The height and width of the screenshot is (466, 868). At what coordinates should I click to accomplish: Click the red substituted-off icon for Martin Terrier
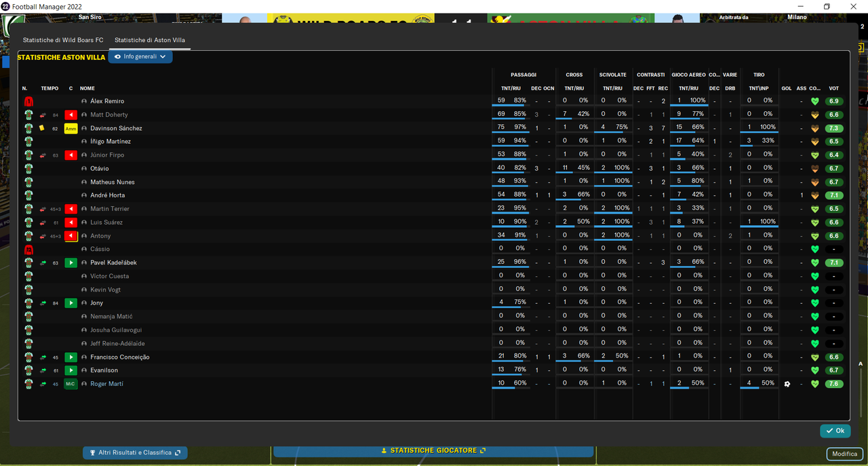click(x=71, y=209)
